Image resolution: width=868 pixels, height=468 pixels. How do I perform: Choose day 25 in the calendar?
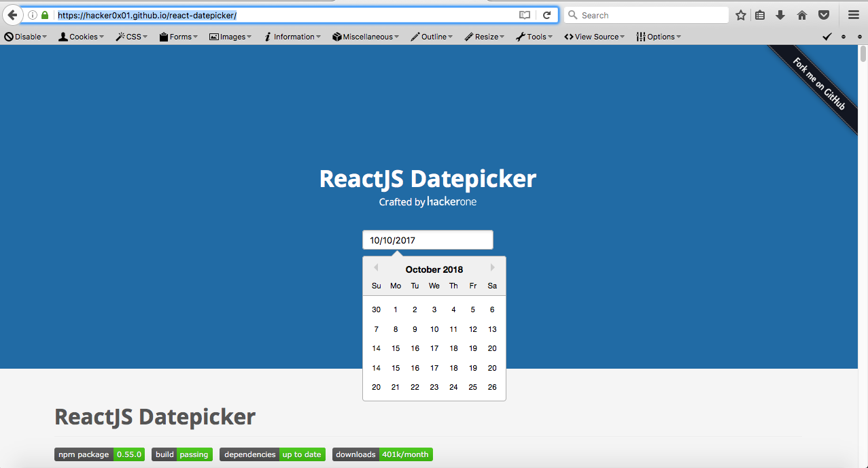click(473, 387)
